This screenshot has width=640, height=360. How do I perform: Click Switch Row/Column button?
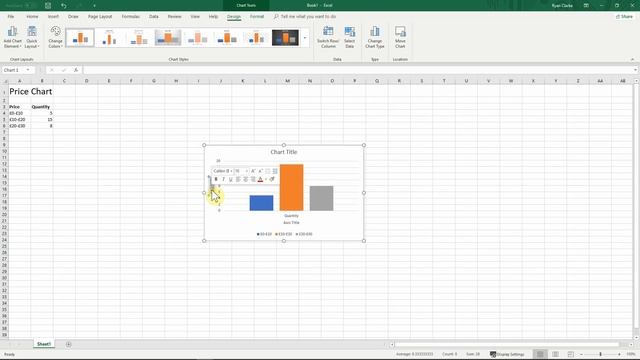(328, 37)
